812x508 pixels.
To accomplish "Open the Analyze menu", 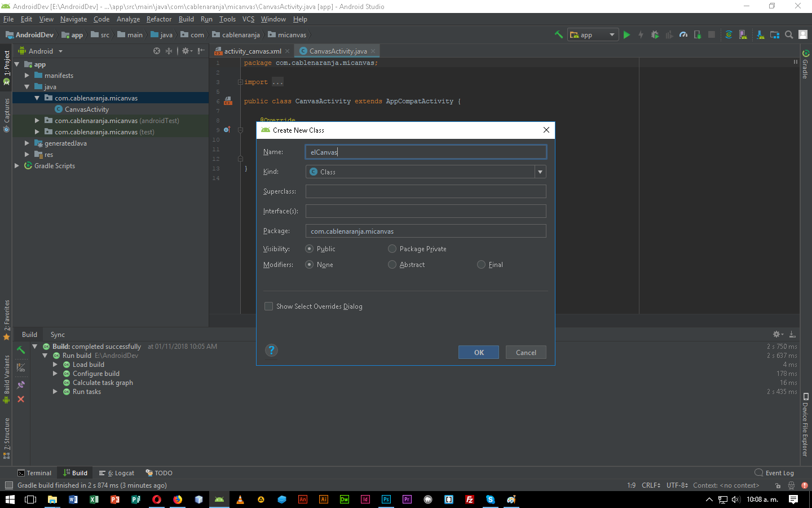I will [x=128, y=19].
